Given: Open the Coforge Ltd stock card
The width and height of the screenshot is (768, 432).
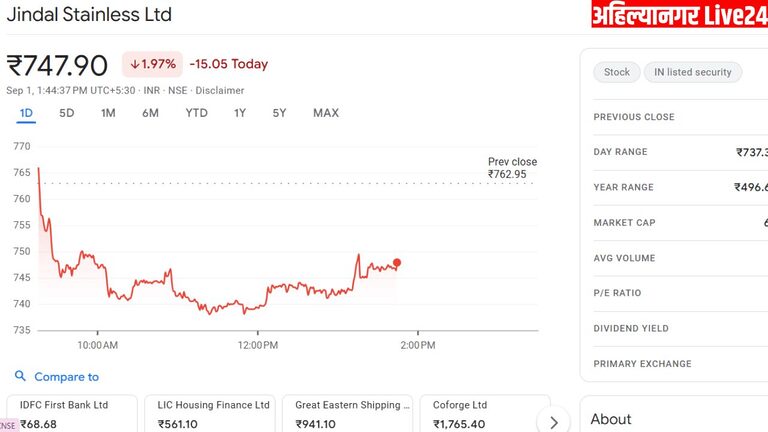Looking at the screenshot, I should tap(475, 414).
